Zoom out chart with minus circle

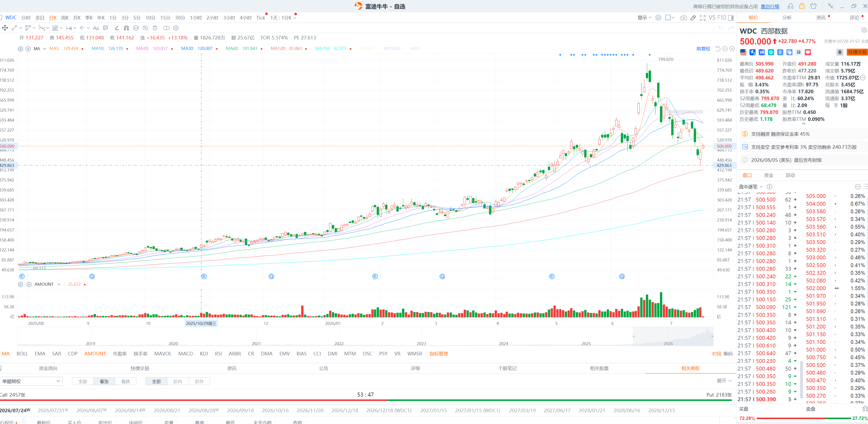click(x=725, y=49)
